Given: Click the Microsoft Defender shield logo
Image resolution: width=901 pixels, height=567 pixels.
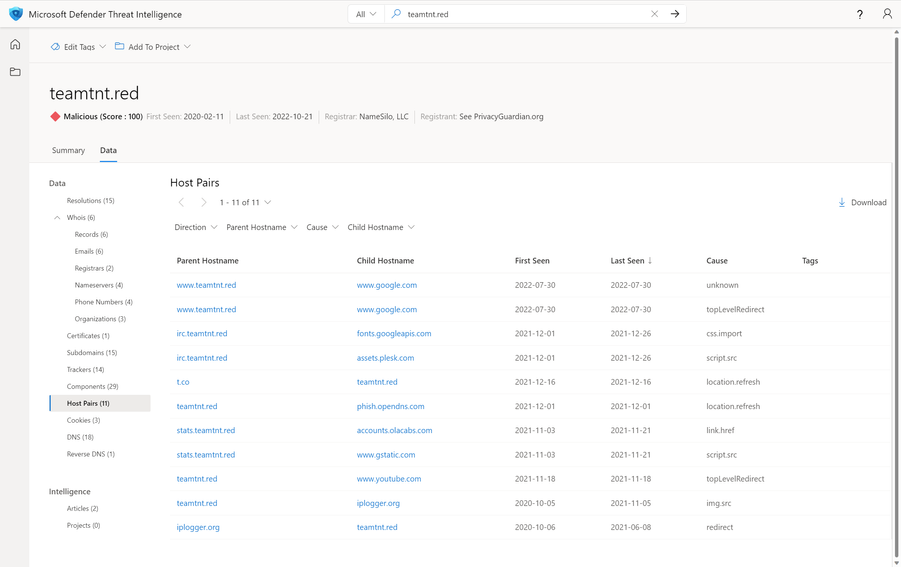Looking at the screenshot, I should [x=16, y=14].
